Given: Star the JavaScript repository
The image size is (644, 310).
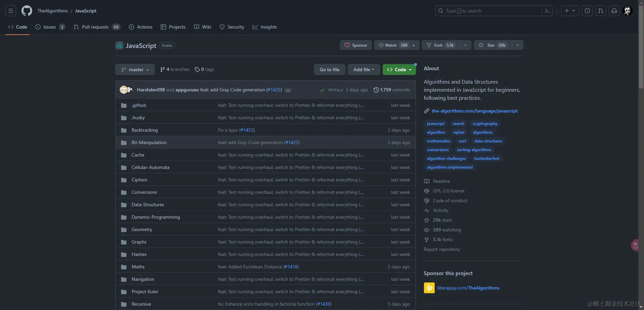Looking at the screenshot, I should 493,45.
